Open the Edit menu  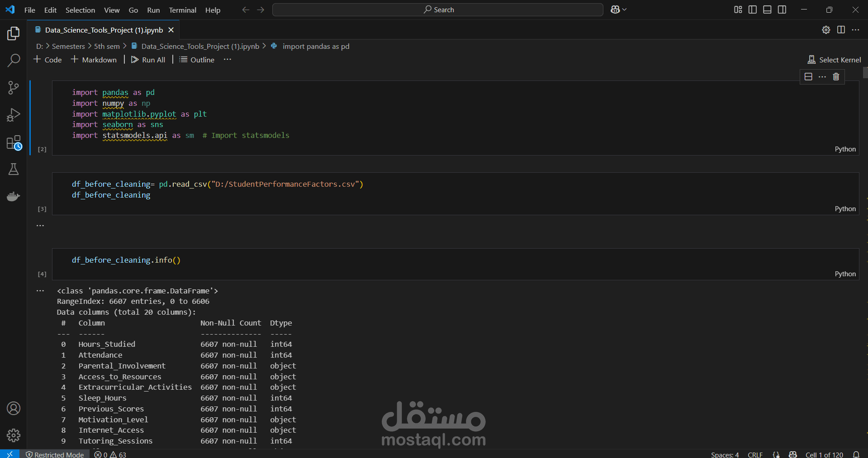point(50,10)
